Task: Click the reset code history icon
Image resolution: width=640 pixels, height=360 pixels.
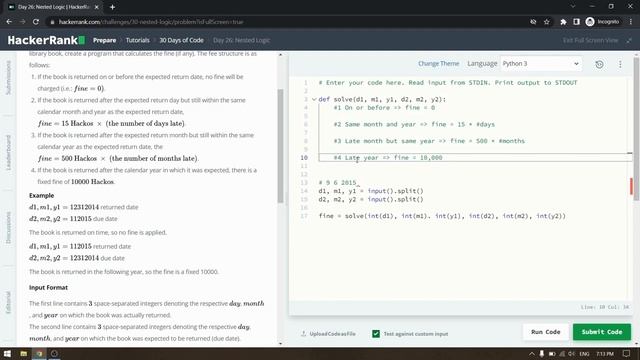Action: tap(599, 64)
